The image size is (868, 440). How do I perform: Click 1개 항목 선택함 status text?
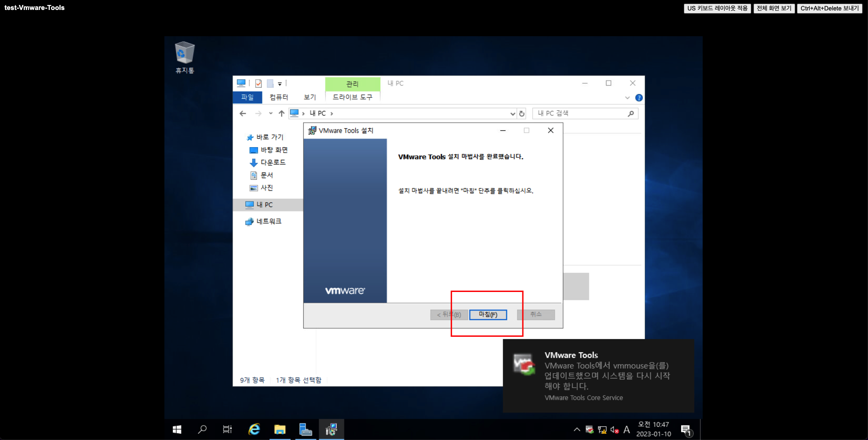299,380
